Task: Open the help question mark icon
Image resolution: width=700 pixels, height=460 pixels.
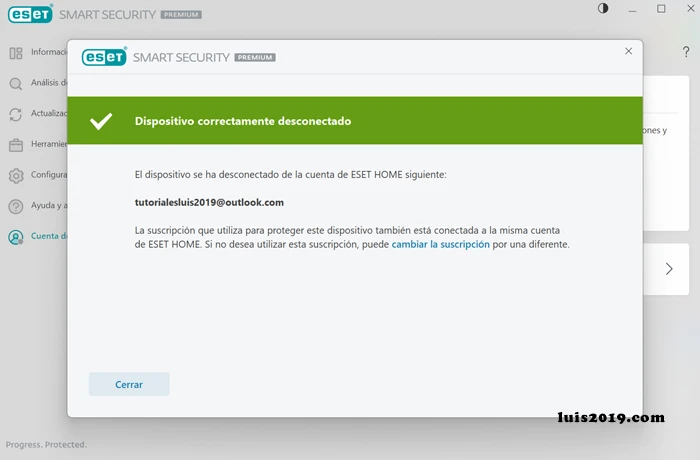Action: click(x=686, y=52)
